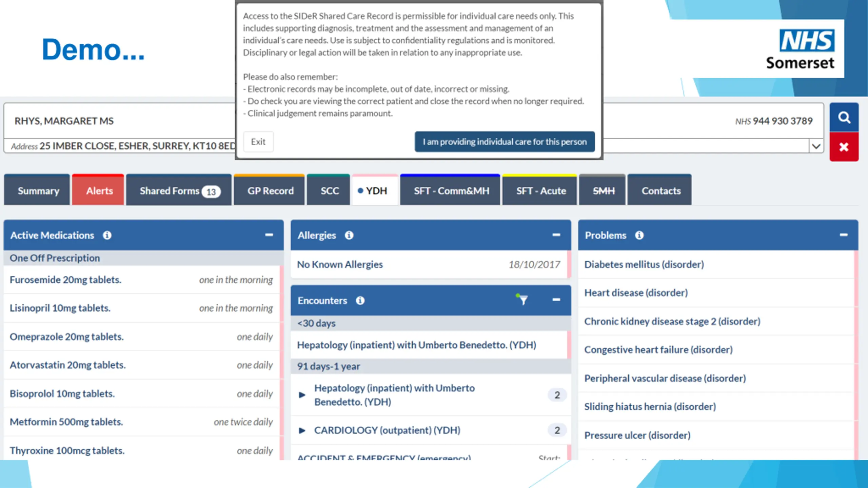Open the Shared Forms tab

point(179,191)
